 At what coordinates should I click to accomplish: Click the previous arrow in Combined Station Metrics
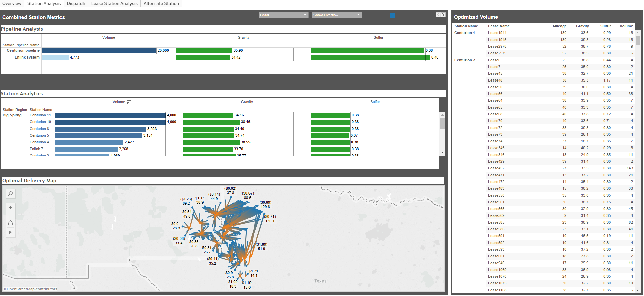pyautogui.click(x=438, y=15)
